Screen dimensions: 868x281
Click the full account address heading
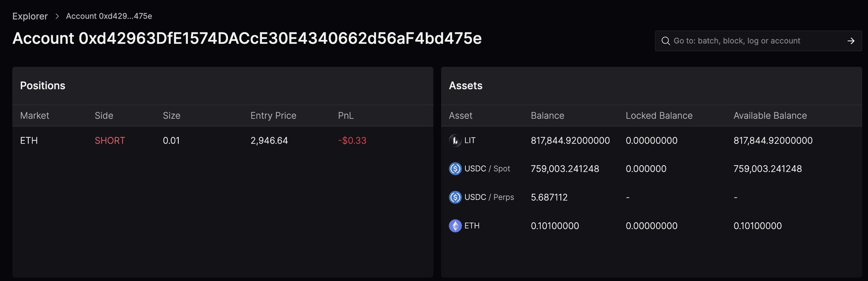tap(247, 39)
